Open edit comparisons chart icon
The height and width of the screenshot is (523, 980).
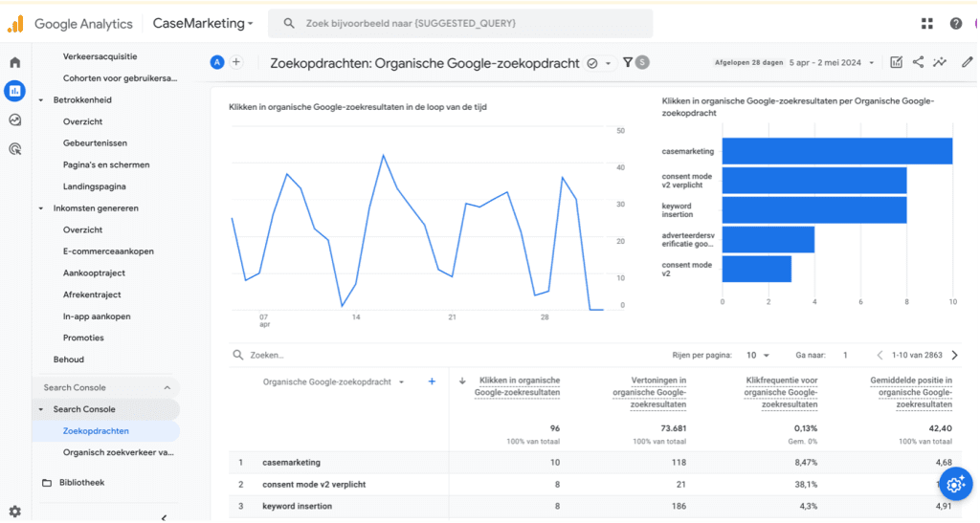click(896, 62)
